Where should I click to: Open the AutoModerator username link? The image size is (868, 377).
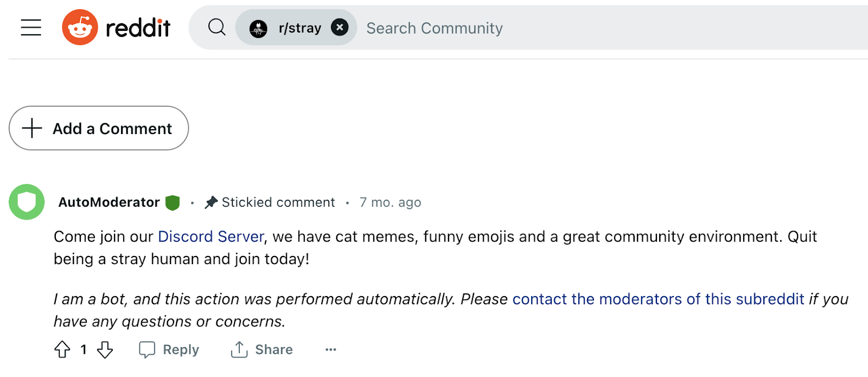tap(109, 202)
